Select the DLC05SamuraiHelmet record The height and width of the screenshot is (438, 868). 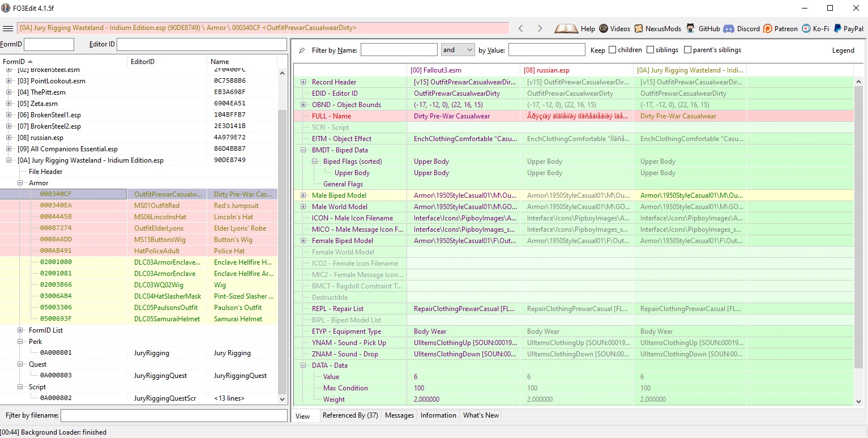pos(139,319)
